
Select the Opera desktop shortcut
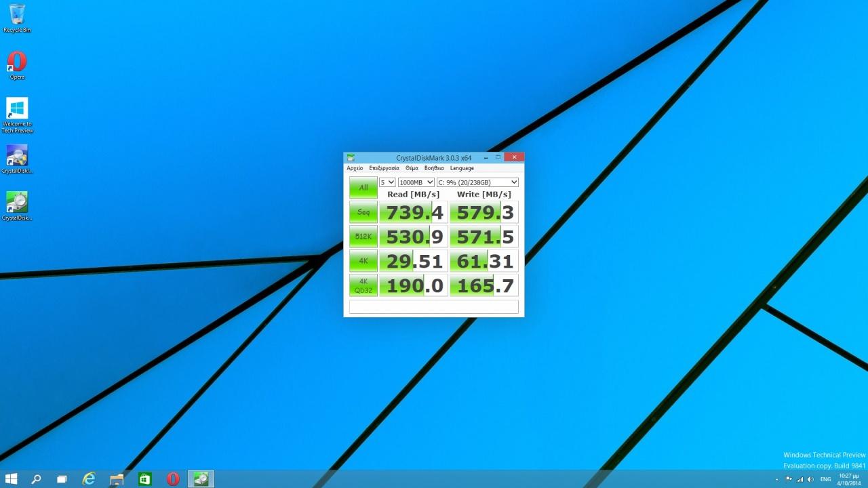(17, 66)
